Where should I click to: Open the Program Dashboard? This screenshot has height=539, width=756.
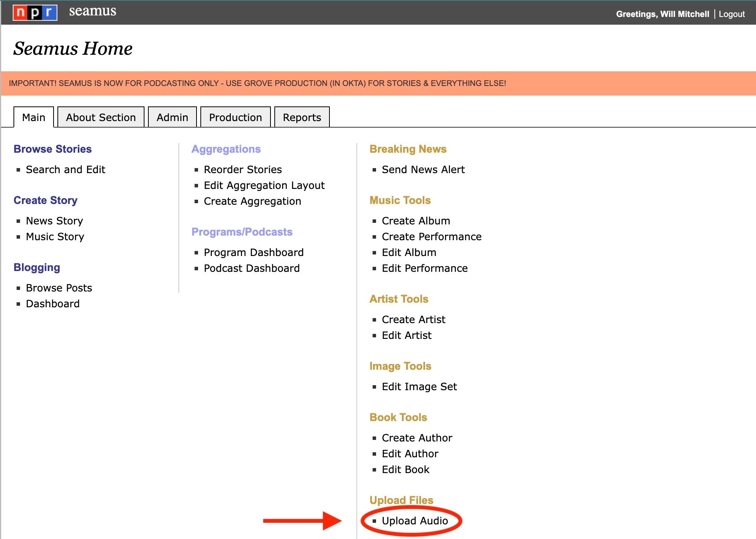click(254, 253)
